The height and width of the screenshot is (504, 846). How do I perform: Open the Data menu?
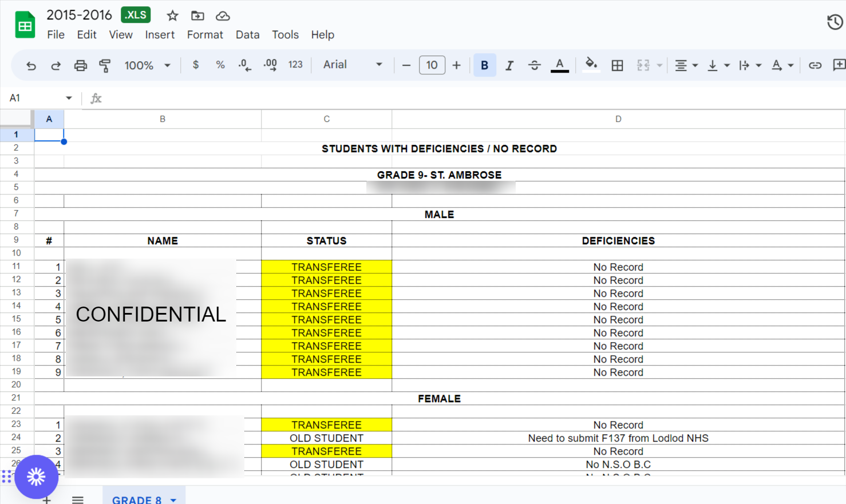point(247,35)
